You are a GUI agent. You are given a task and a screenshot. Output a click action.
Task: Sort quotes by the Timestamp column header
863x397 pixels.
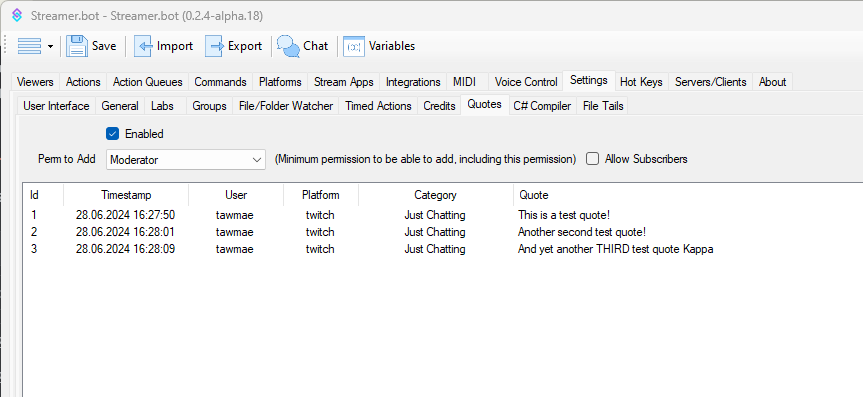click(x=126, y=195)
